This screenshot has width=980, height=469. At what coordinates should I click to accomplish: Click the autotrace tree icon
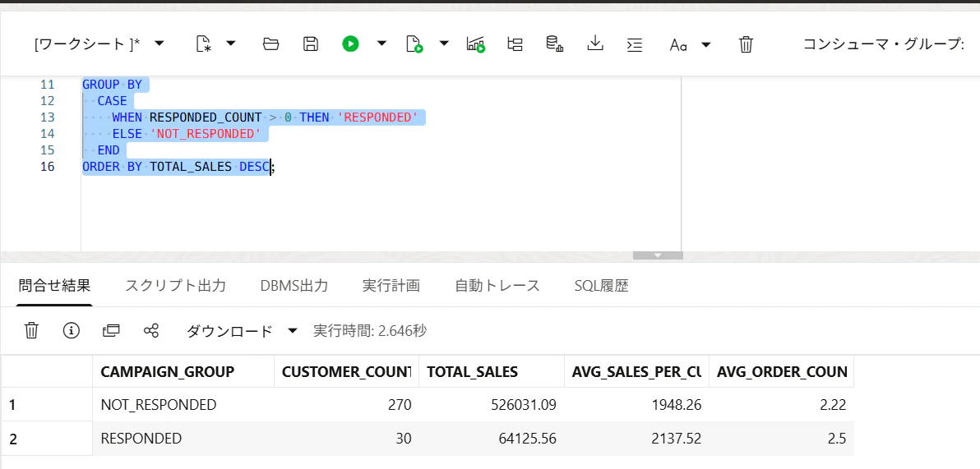515,44
